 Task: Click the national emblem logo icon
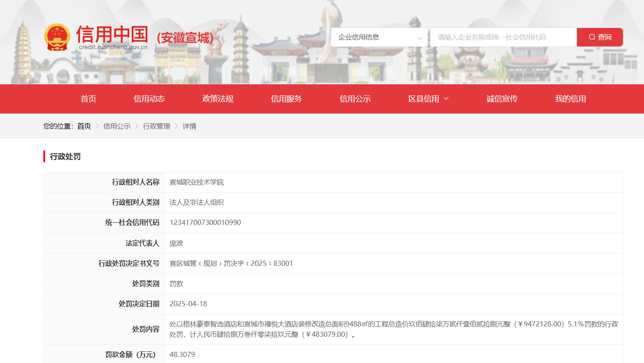point(57,37)
